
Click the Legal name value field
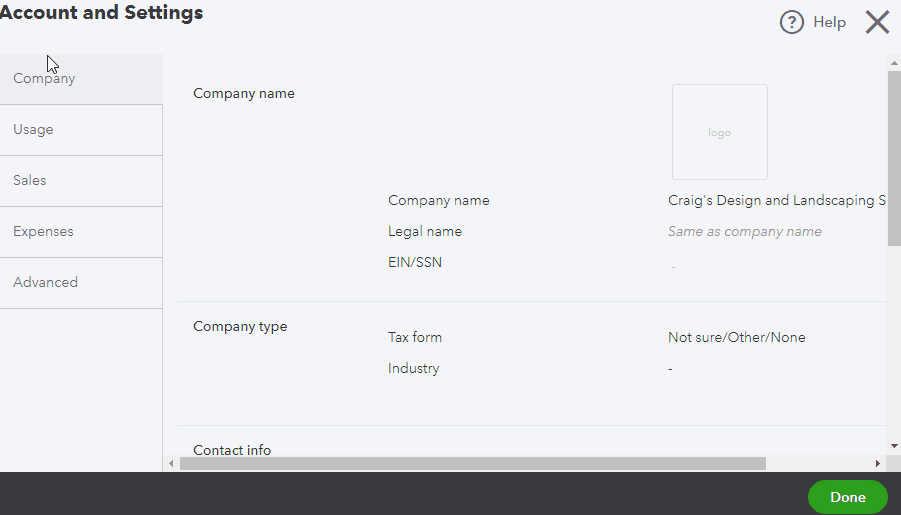pos(744,231)
